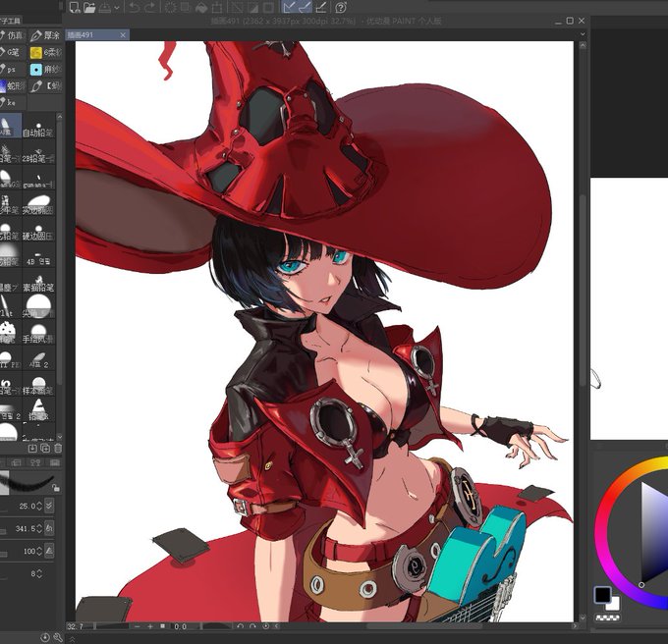Toggle Snap to special ruler button
The height and width of the screenshot is (644, 668).
[305, 7]
